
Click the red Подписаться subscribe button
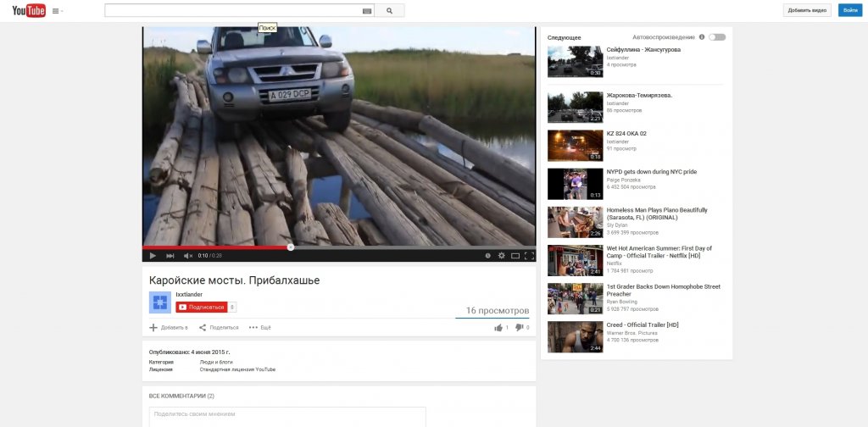(201, 307)
